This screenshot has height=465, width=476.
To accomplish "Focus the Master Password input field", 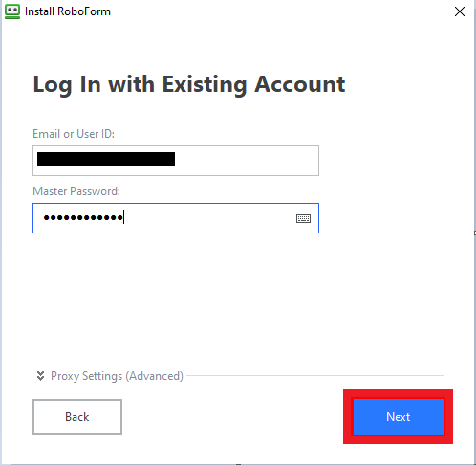I will tap(176, 218).
